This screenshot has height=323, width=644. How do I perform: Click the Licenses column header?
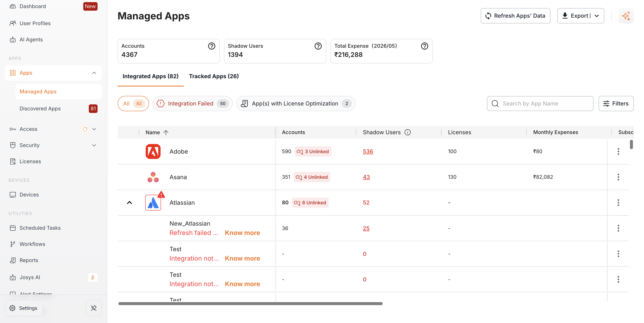459,132
